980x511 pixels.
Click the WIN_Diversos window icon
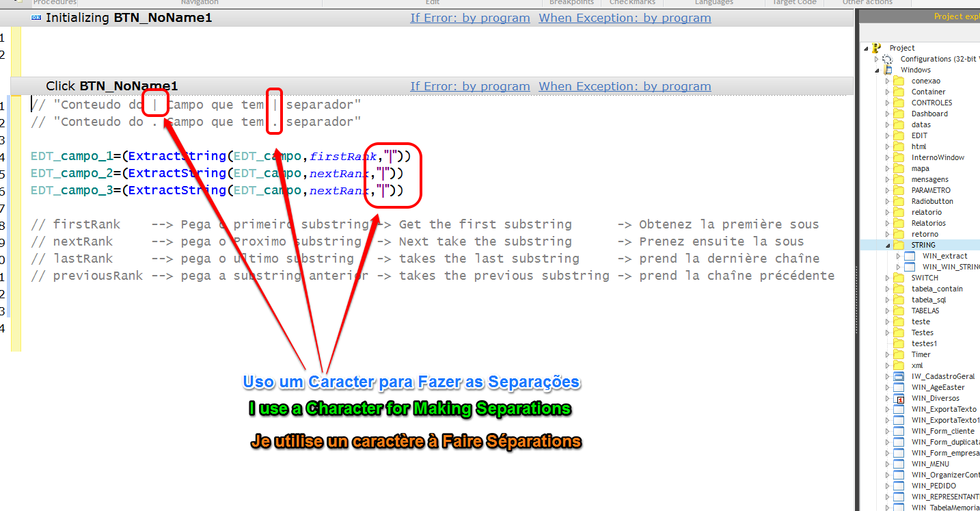(x=897, y=397)
